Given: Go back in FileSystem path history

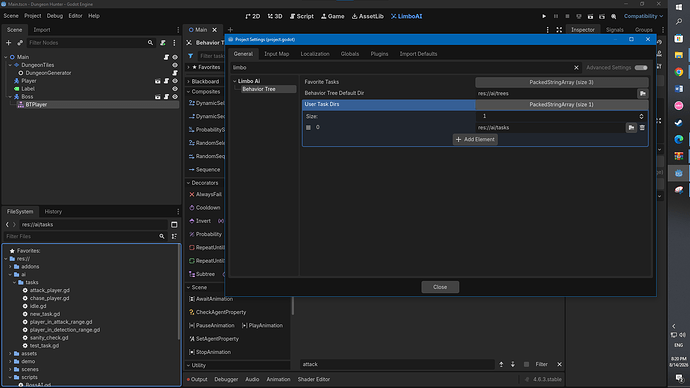Looking at the screenshot, I should click(7, 225).
